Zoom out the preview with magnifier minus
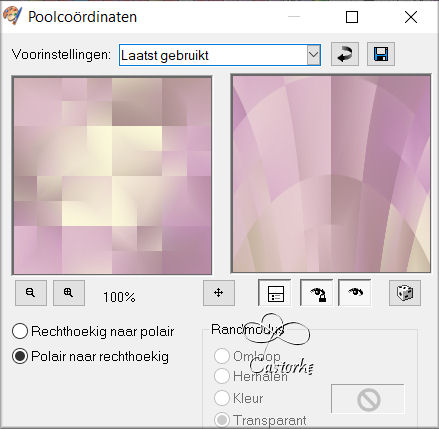Viewport: 439px width, 429px height. [x=31, y=293]
